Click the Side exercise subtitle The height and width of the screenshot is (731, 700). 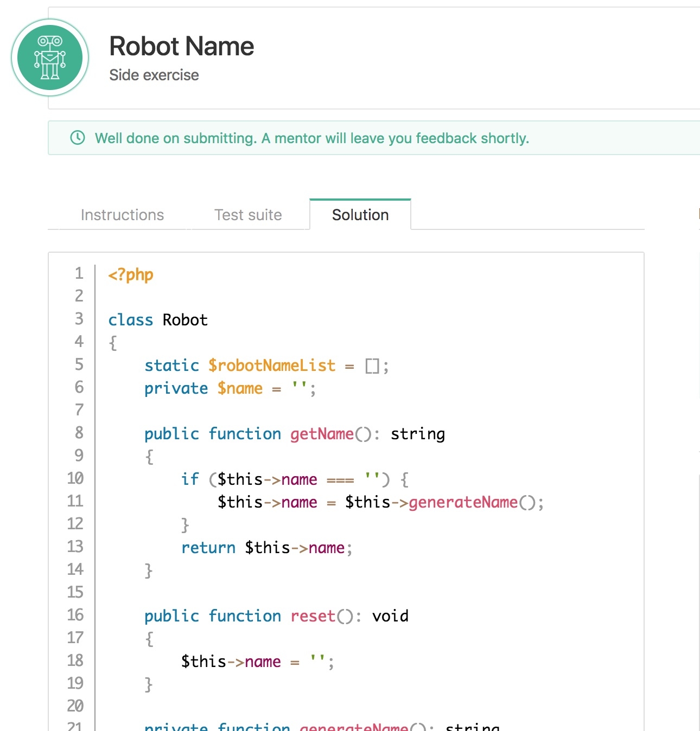pyautogui.click(x=154, y=75)
